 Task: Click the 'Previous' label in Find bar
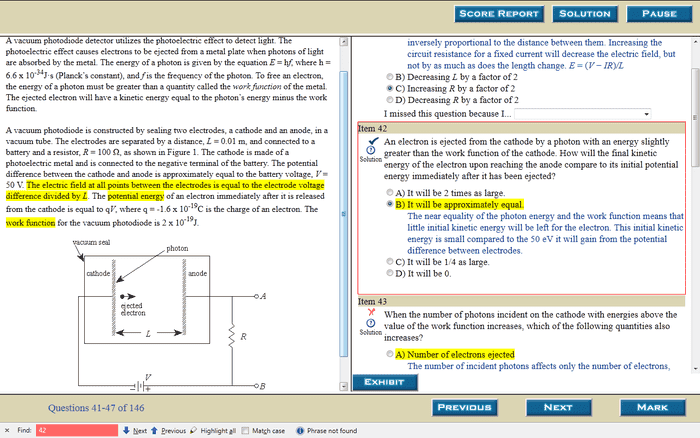pyautogui.click(x=173, y=431)
